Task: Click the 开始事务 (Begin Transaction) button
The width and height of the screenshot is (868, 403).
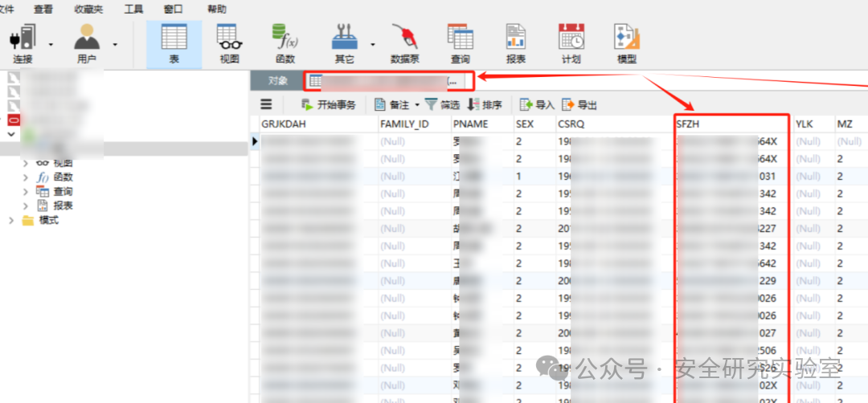Action: click(328, 104)
